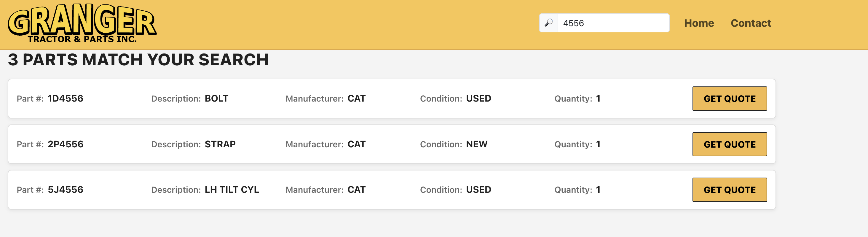Screen dimensions: 868x237
Task: Click the CAT manufacturer in the STRAP row
Action: point(356,144)
